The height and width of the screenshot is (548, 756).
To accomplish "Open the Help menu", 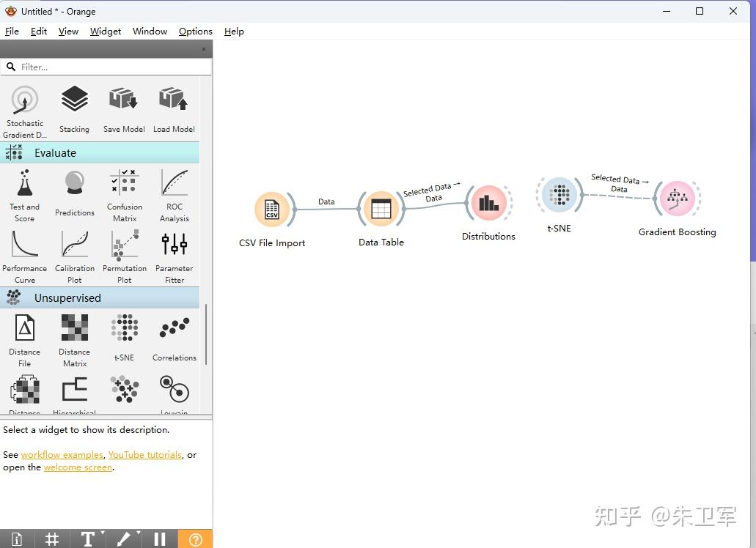I will [234, 32].
